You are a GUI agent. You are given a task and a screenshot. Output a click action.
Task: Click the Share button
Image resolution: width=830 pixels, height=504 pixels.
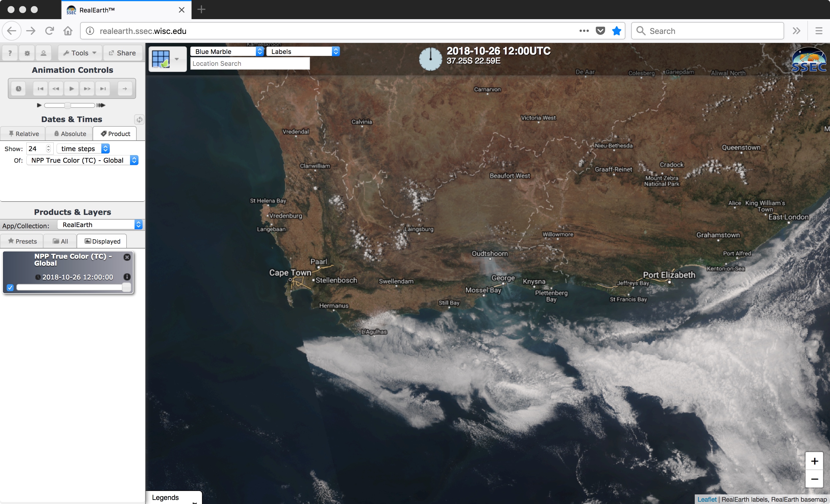(122, 53)
